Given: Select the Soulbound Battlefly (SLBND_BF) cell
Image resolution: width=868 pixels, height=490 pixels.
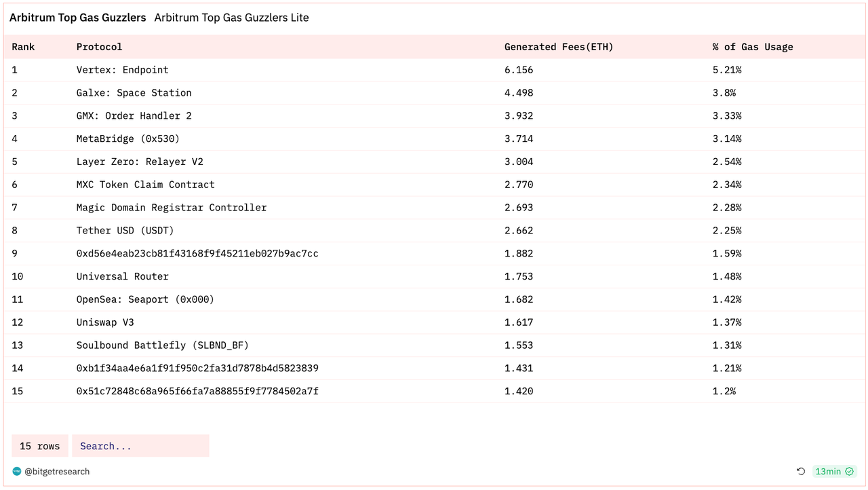Looking at the screenshot, I should tap(163, 345).
